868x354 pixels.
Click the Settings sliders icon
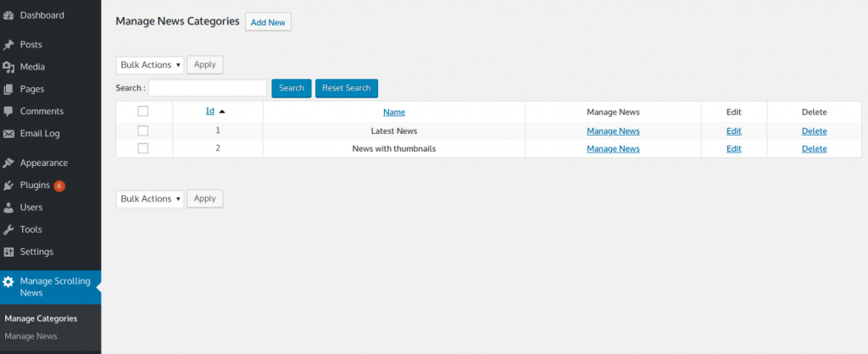click(8, 252)
